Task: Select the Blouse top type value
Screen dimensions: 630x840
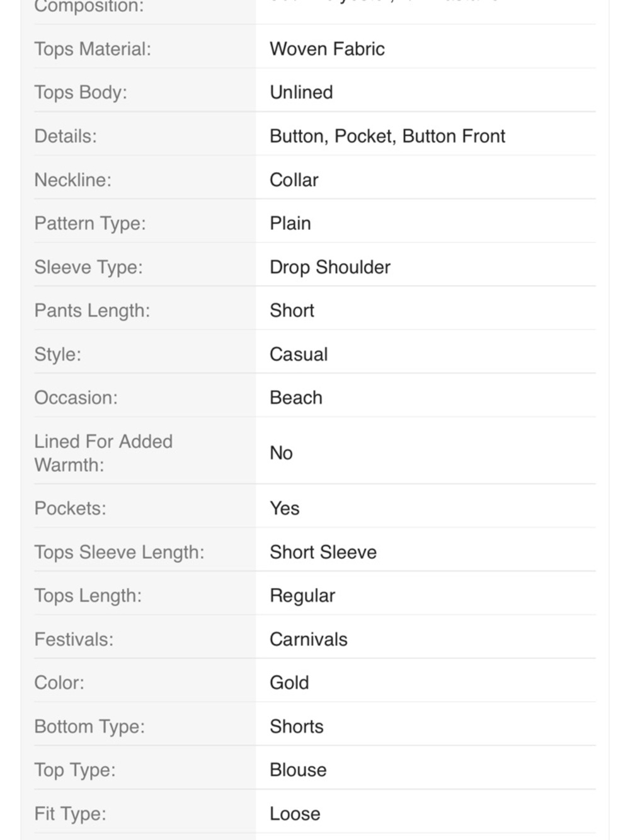Action: tap(298, 770)
